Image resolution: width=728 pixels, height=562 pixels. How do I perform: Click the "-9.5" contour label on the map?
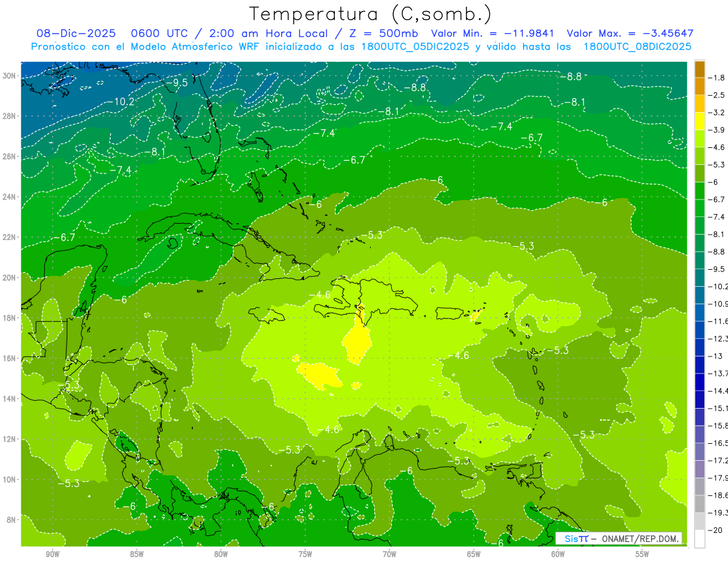[177, 82]
